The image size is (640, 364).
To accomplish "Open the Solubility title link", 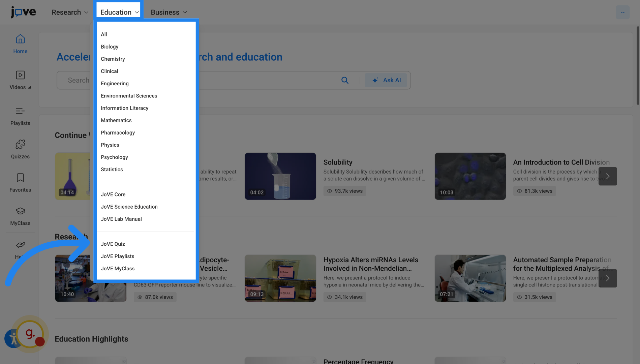I will [x=338, y=162].
